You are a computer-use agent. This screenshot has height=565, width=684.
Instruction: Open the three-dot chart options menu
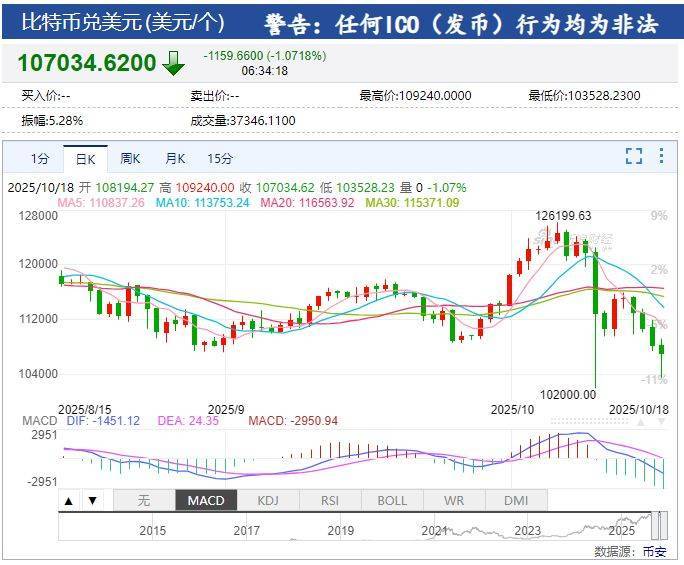pyautogui.click(x=661, y=156)
